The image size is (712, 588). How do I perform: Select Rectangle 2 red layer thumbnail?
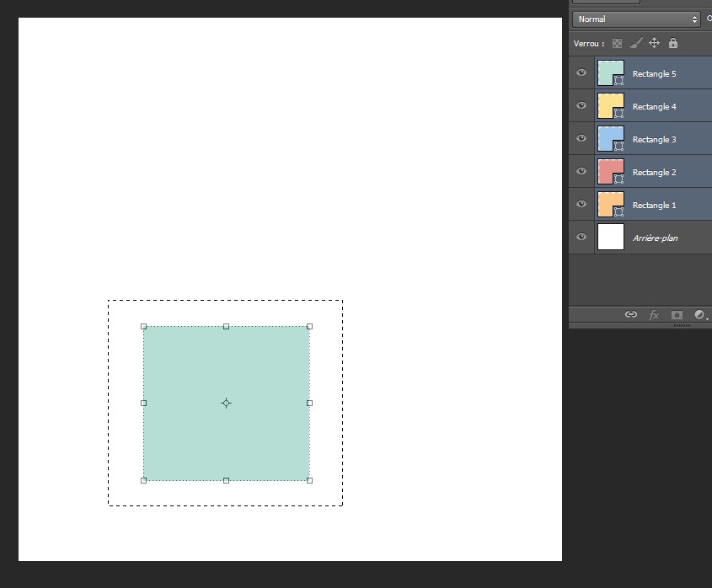pyautogui.click(x=611, y=172)
